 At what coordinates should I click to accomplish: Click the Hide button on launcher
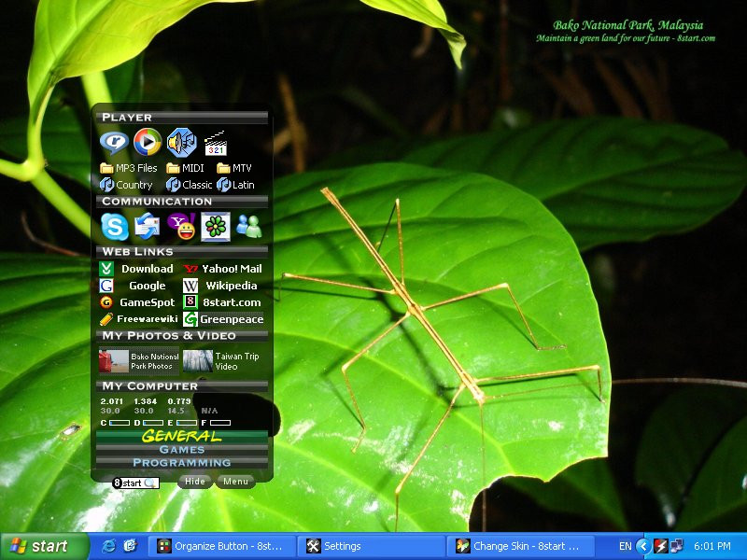pyautogui.click(x=195, y=482)
